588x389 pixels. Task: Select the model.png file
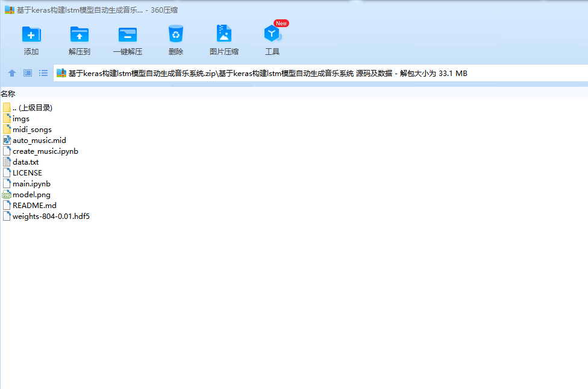pyautogui.click(x=27, y=195)
